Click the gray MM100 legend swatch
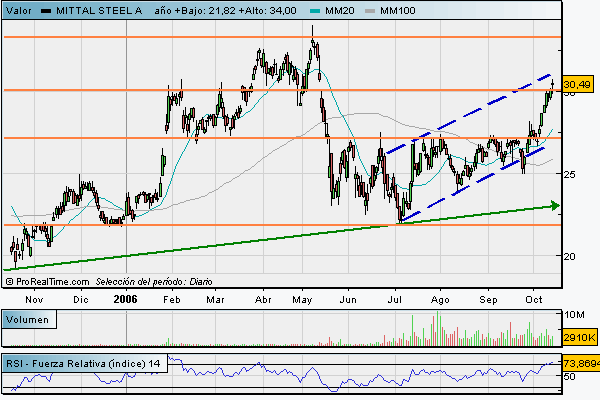This screenshot has width=600, height=400. (370, 11)
